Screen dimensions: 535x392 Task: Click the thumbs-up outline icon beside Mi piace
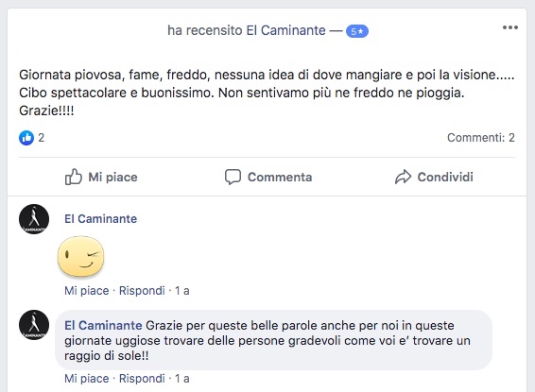pos(74,177)
